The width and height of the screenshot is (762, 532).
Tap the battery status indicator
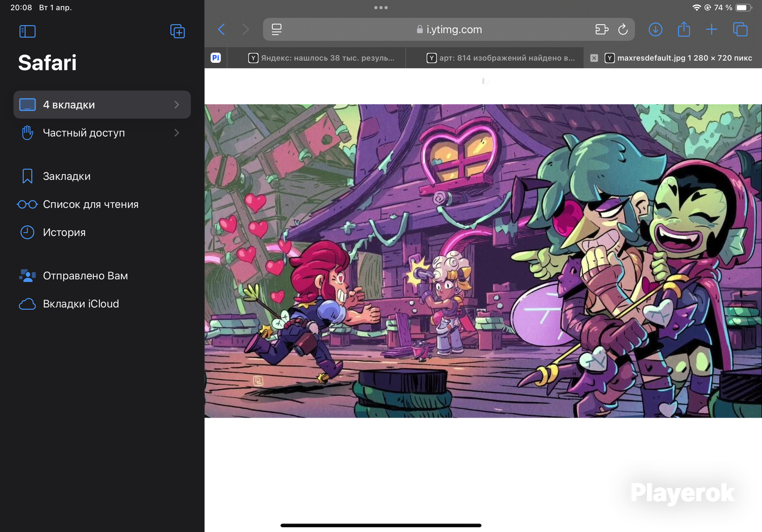point(744,7)
